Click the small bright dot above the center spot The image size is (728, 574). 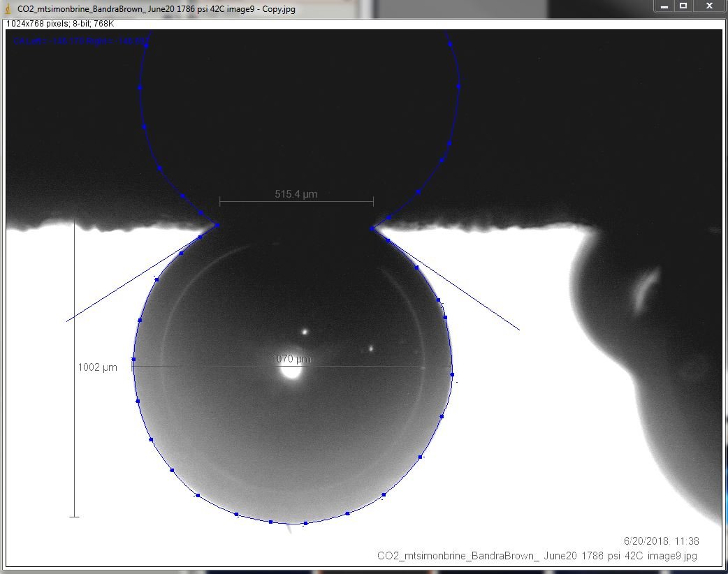click(305, 332)
